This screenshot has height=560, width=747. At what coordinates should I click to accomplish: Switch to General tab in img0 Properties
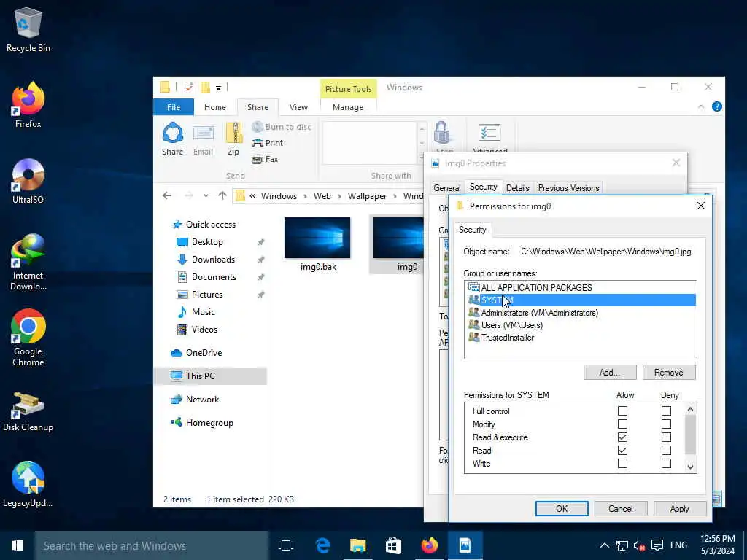pyautogui.click(x=447, y=187)
